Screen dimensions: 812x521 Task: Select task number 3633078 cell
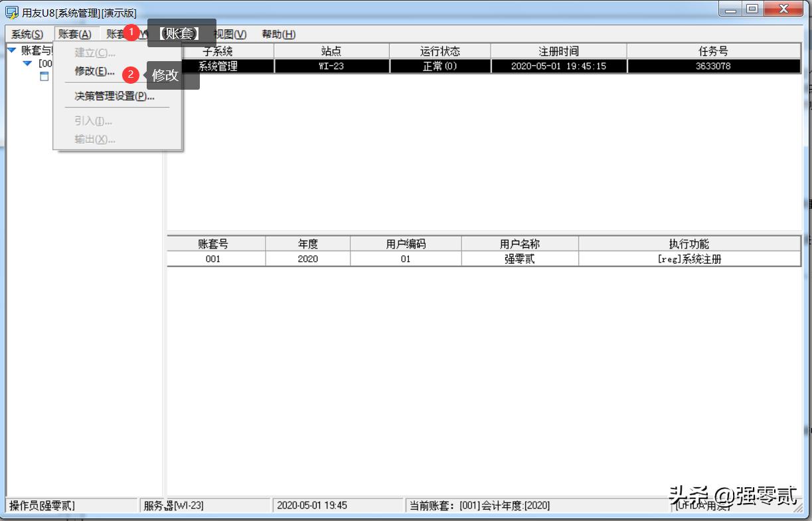tap(714, 66)
